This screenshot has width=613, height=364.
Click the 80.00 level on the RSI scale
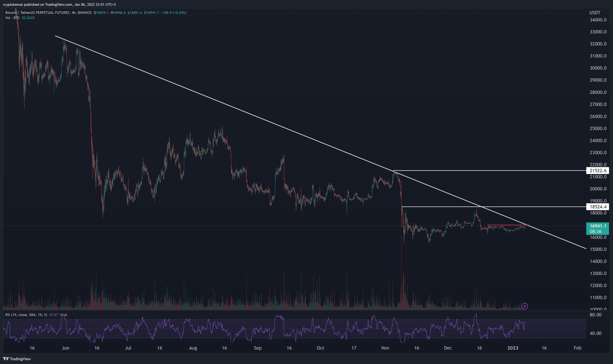(x=596, y=315)
